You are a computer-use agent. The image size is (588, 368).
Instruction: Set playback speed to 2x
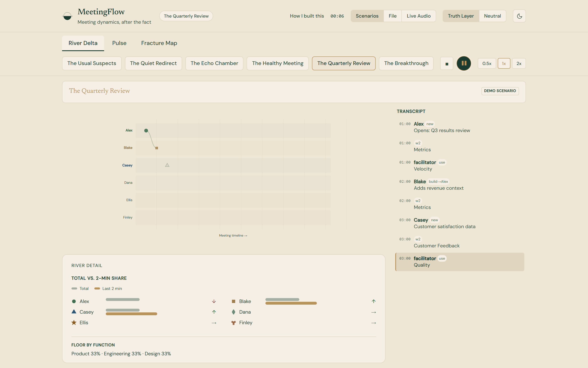click(x=519, y=64)
